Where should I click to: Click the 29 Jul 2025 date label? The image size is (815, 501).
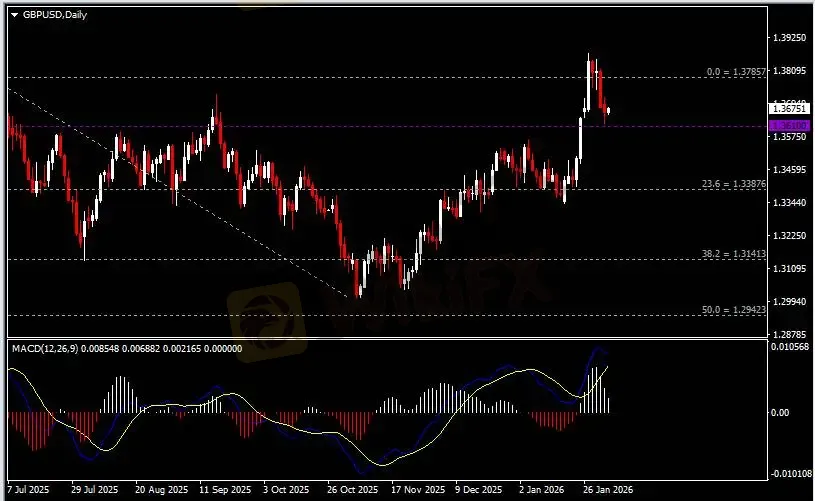95,490
